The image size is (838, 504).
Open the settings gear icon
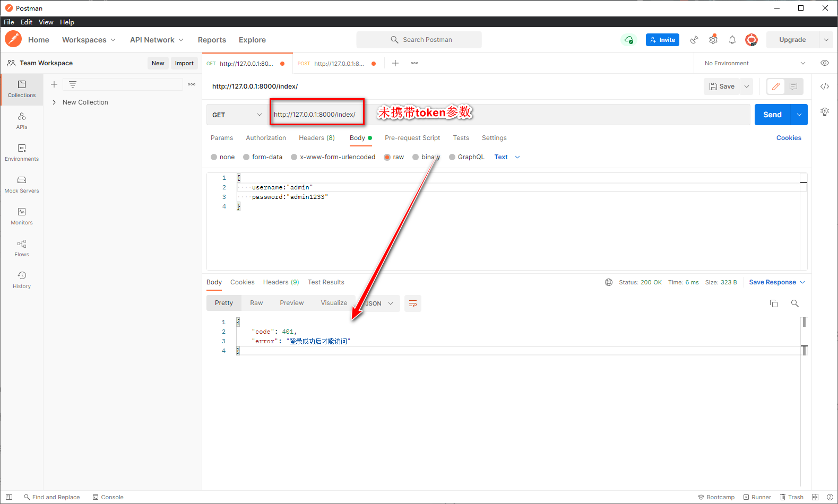(x=713, y=40)
